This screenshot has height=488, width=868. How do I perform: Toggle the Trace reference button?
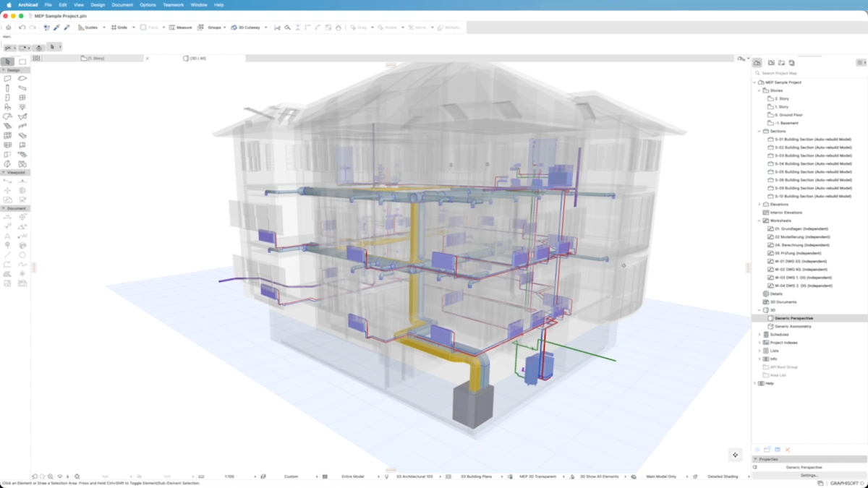pyautogui.click(x=149, y=27)
